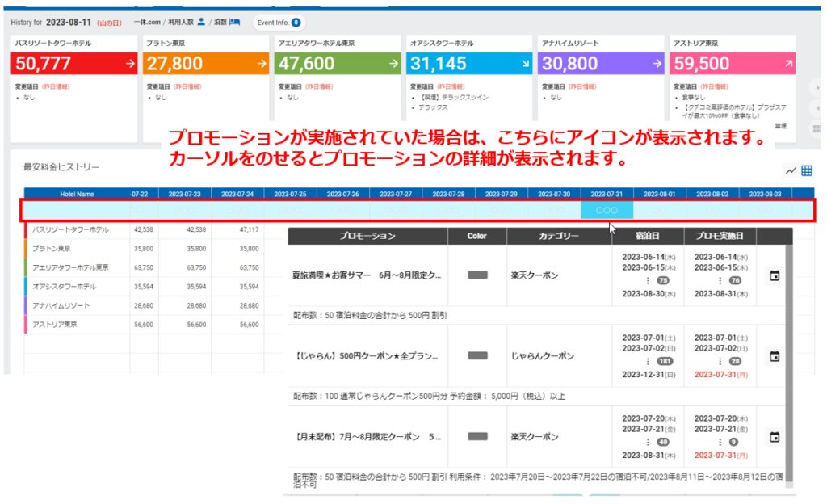The width and height of the screenshot is (827, 504).
Task: Click the line chart view icon
Action: click(791, 170)
